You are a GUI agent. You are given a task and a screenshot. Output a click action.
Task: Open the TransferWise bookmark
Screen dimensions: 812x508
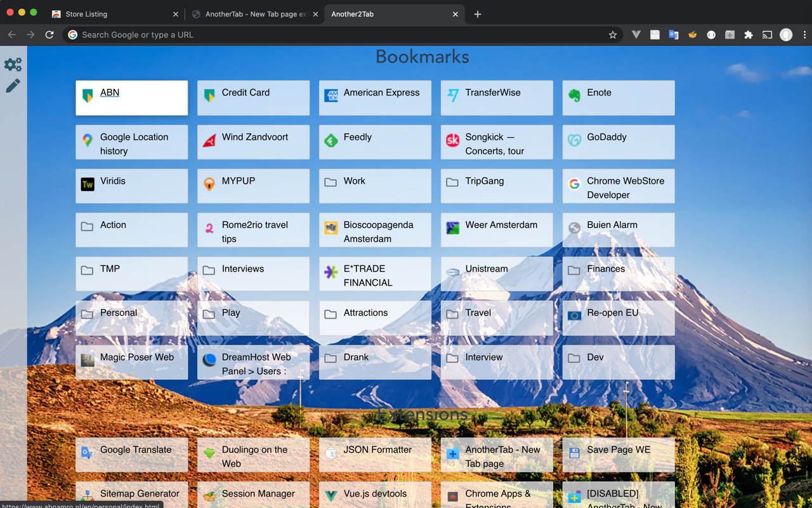(x=497, y=97)
